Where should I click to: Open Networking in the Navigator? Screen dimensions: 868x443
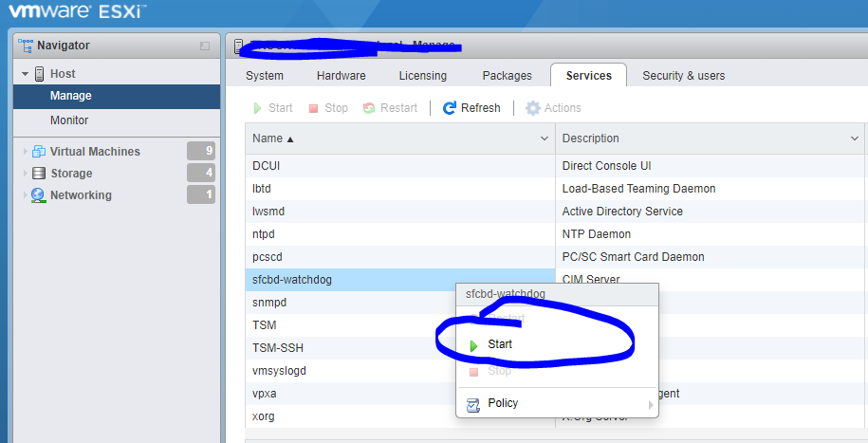pyautogui.click(x=81, y=194)
